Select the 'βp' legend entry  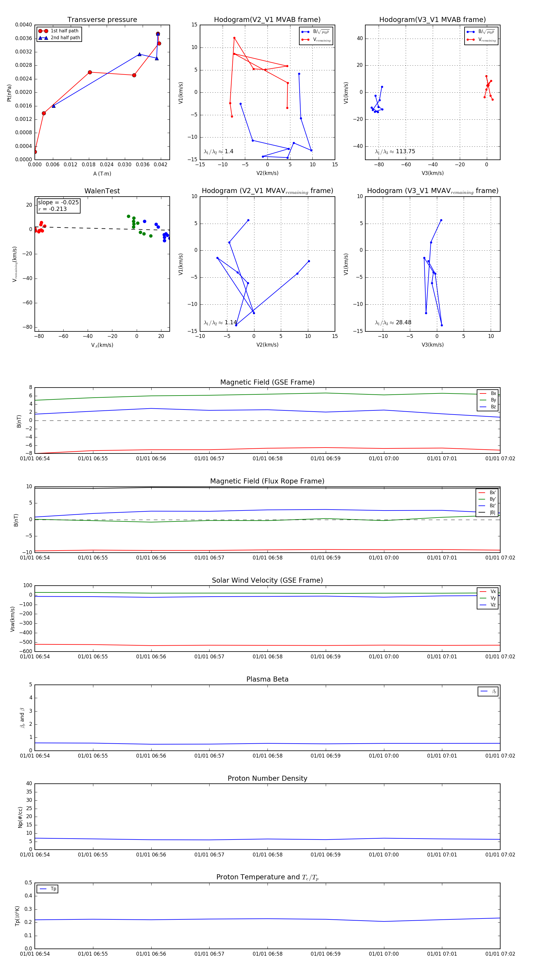489,691
